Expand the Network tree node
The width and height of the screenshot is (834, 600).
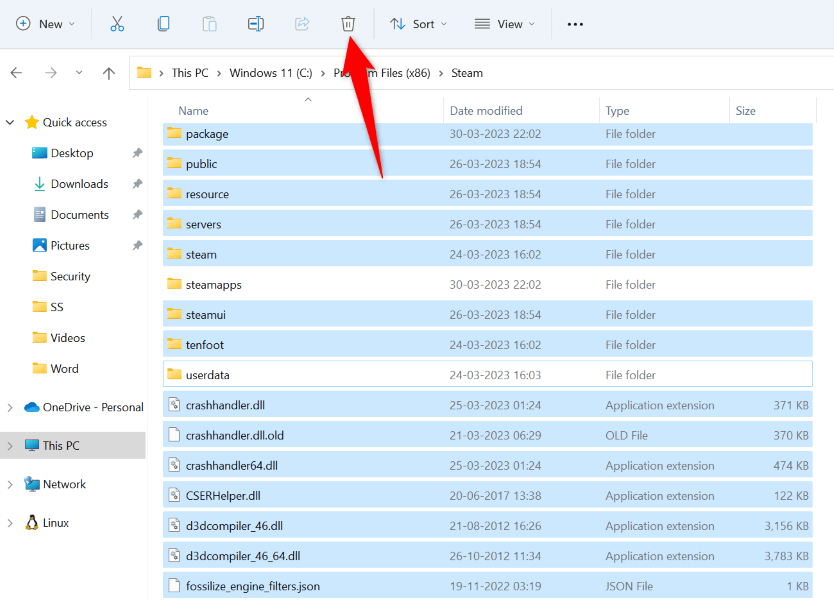coord(10,484)
